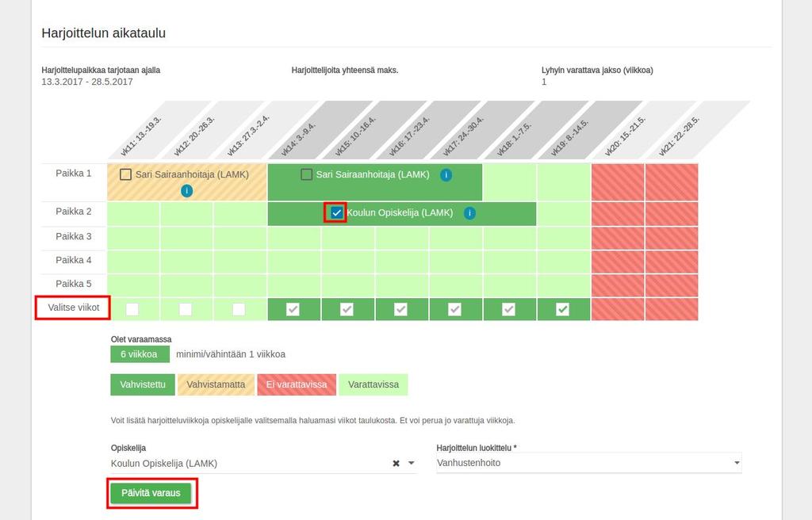Click the Harjoittelun aikataulu heading
The image size is (812, 520).
click(104, 33)
